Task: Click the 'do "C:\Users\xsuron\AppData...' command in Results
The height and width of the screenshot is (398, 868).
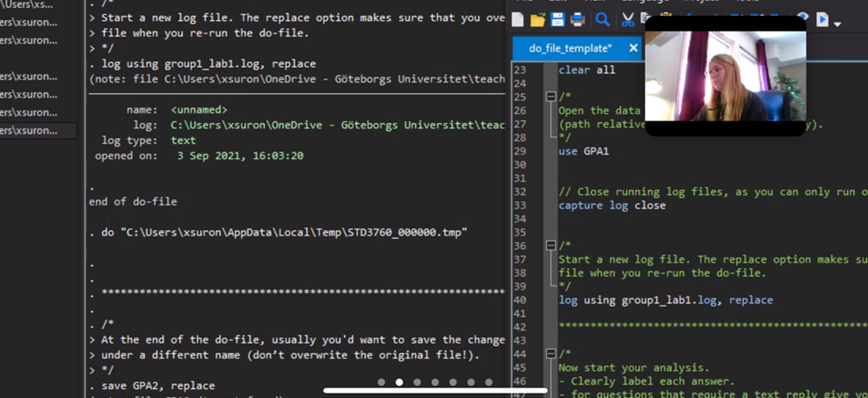Action: click(x=278, y=232)
